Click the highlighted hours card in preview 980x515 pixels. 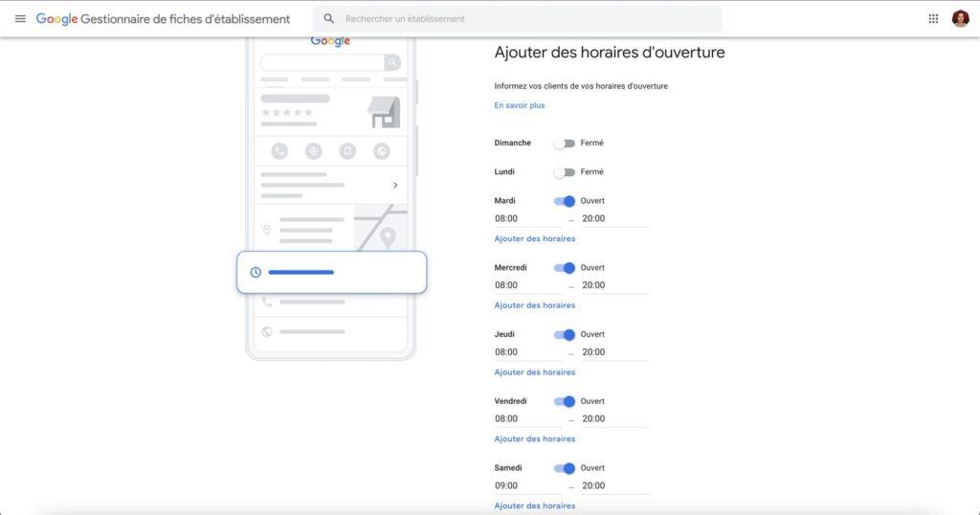pyautogui.click(x=332, y=273)
